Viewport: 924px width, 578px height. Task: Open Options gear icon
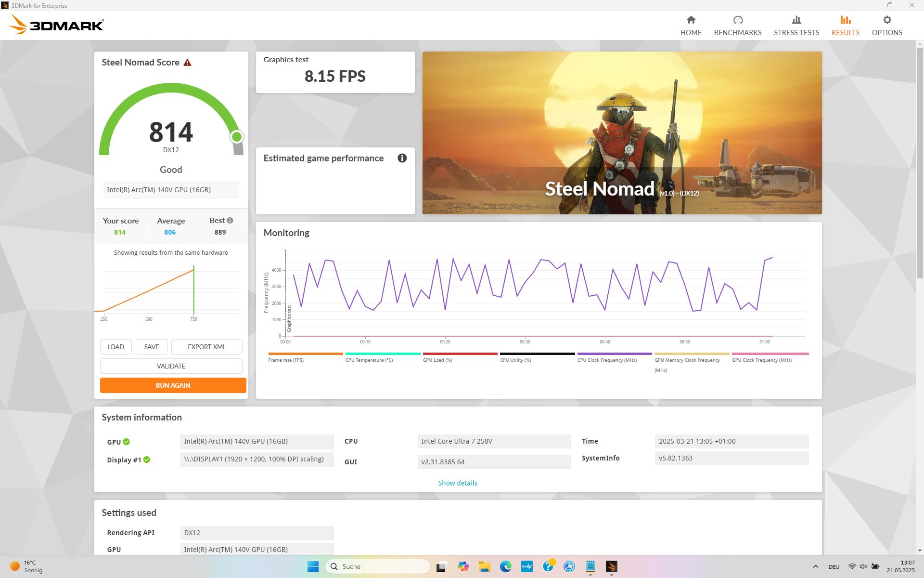tap(886, 20)
